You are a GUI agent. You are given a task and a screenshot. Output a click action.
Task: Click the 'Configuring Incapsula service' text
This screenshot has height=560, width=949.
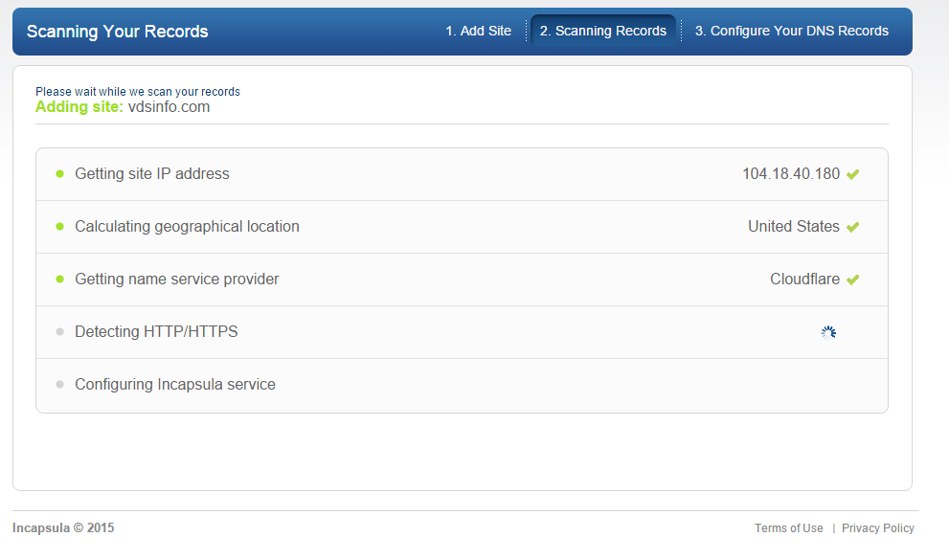click(175, 385)
